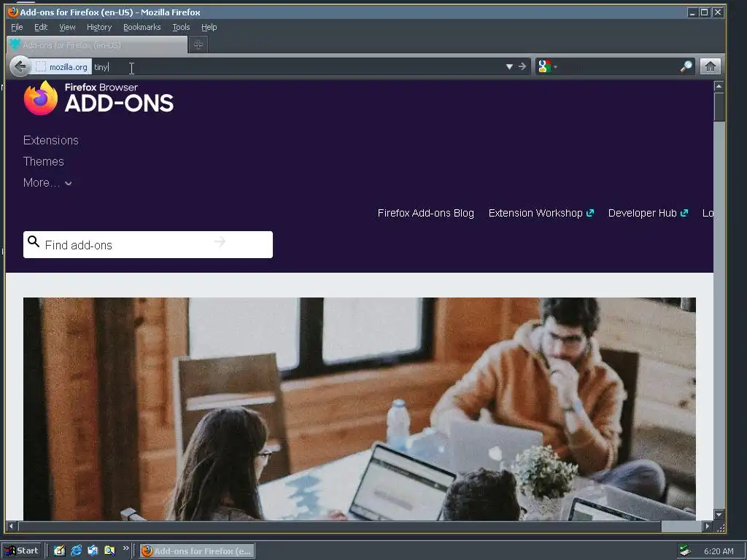Viewport: 747px width, 560px height.
Task: Select the Add-ons for Firefox tab
Action: click(x=97, y=44)
